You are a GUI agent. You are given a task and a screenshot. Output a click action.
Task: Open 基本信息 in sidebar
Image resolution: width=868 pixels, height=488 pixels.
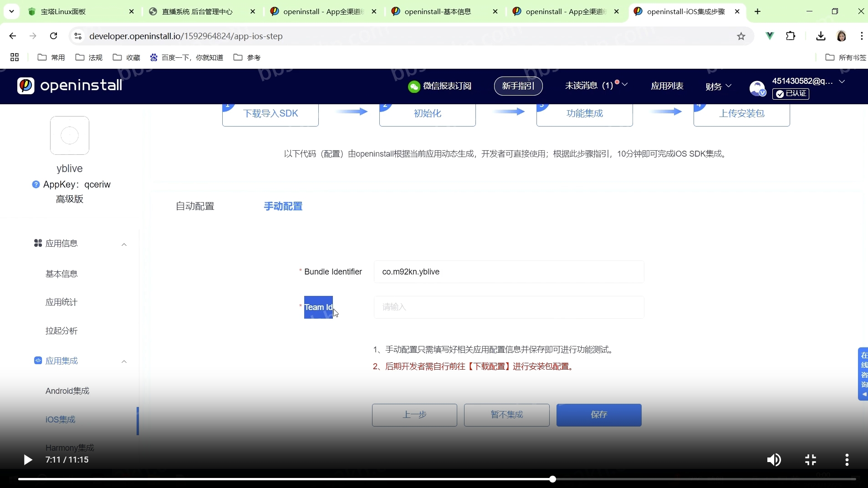[x=61, y=274]
